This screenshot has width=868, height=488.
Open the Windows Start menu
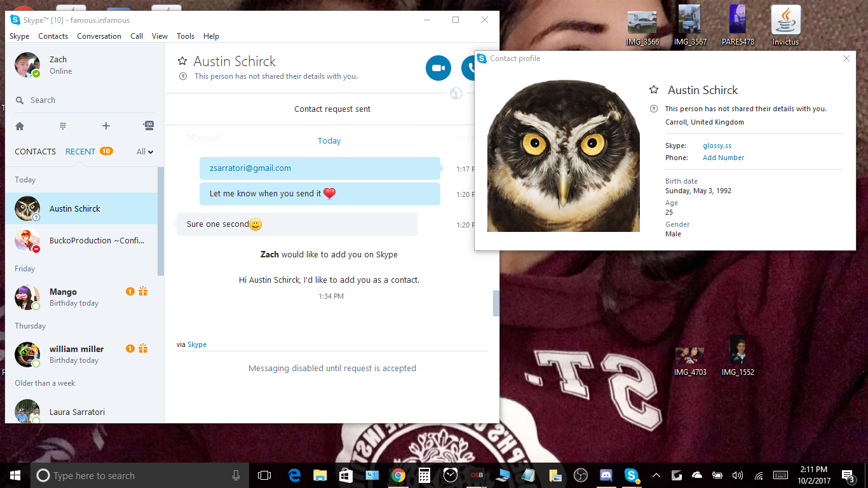coord(15,475)
